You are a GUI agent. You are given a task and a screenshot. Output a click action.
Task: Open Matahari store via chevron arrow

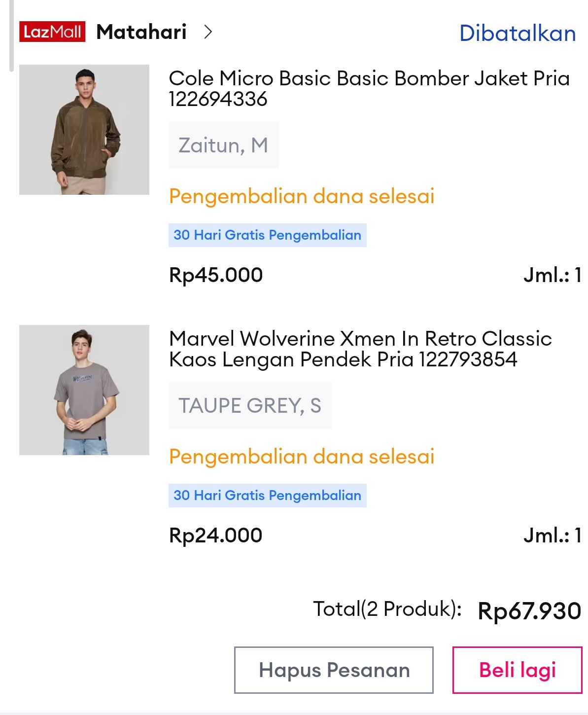[x=208, y=32]
